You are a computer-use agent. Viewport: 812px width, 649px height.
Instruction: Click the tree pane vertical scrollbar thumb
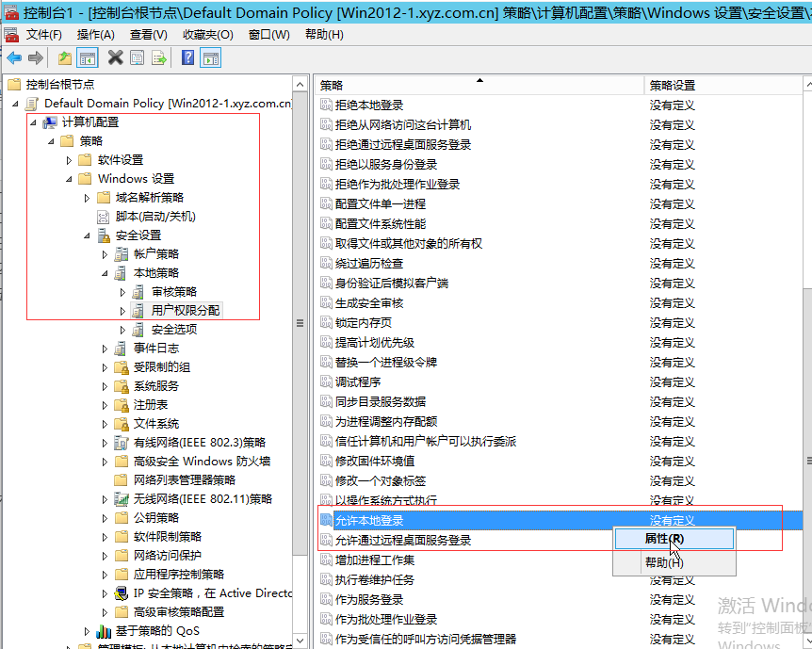pos(300,323)
